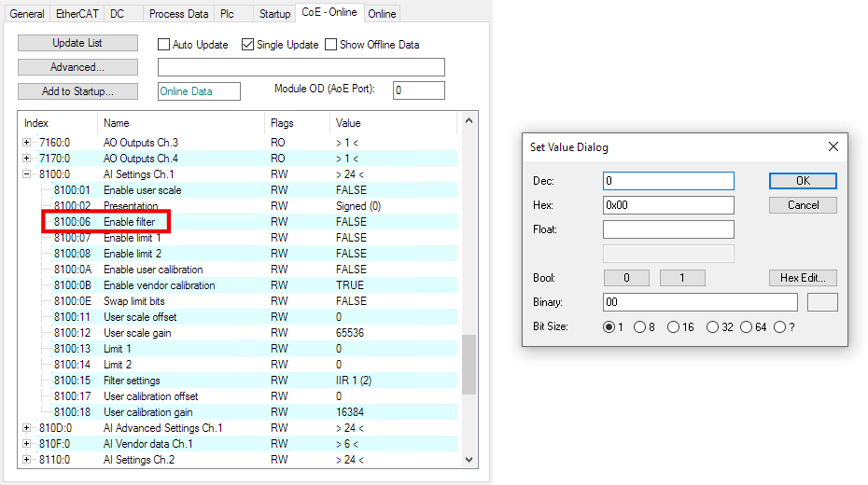
Task: Select Bit Size 16 radio button
Action: pos(673,326)
